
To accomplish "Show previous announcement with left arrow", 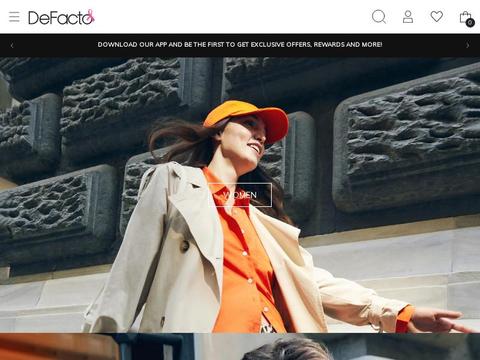I will [12, 45].
